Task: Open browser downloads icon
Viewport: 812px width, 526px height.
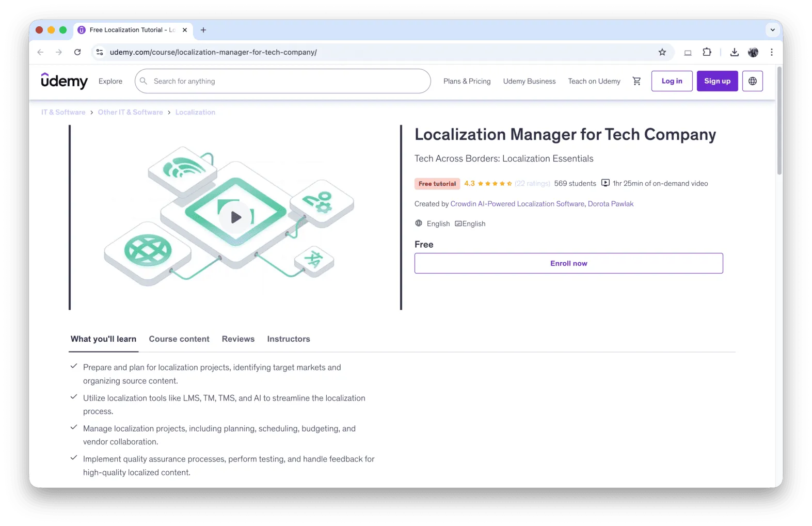Action: [735, 52]
